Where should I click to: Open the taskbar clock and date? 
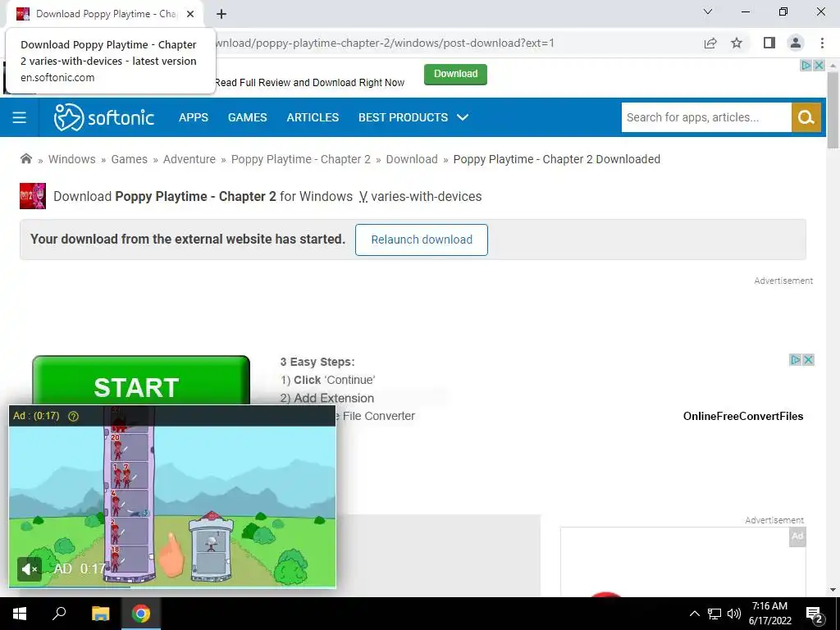[x=769, y=614]
